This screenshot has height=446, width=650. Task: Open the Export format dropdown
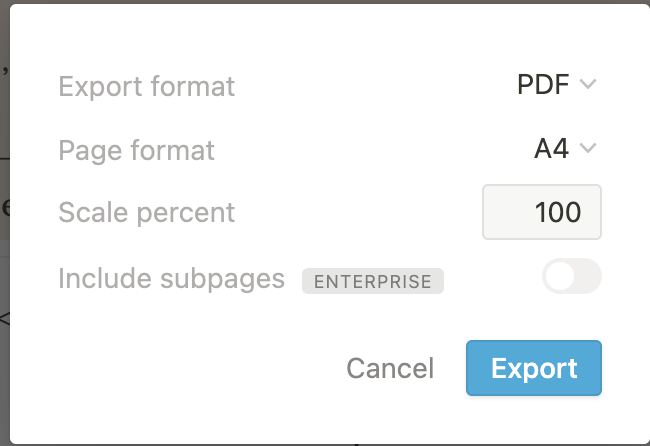tap(556, 85)
